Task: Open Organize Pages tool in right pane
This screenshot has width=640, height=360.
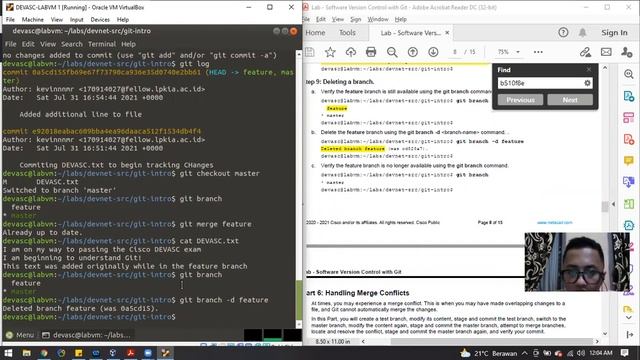Action: pos(629,118)
